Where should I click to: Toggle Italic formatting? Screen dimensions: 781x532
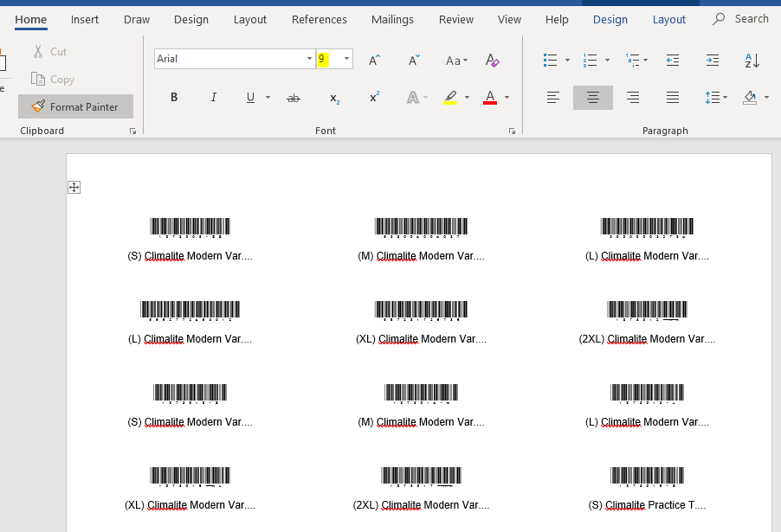[x=214, y=98]
